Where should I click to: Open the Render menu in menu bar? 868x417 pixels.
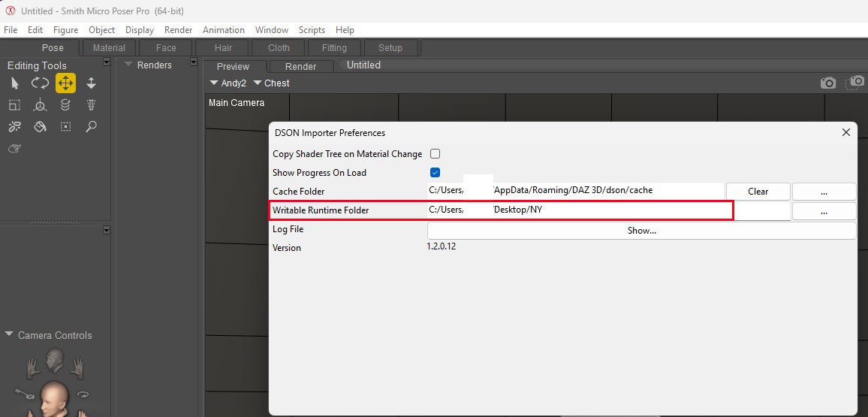tap(178, 30)
